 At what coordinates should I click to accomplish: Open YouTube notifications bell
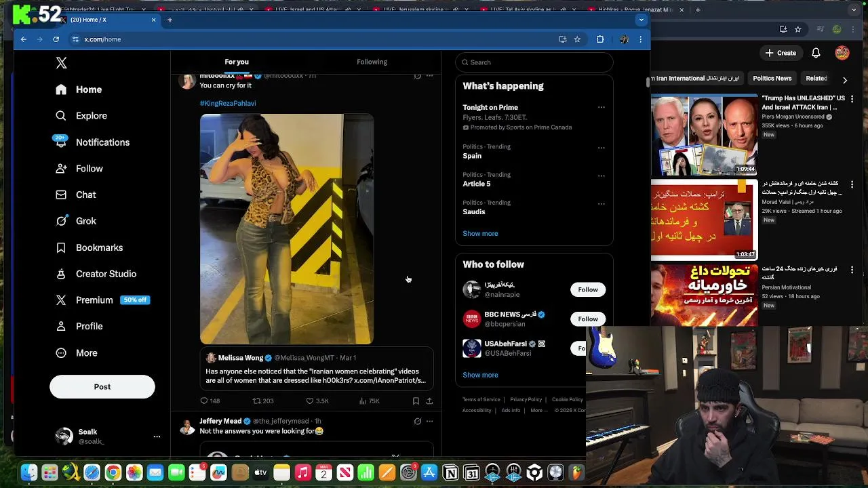(x=816, y=53)
